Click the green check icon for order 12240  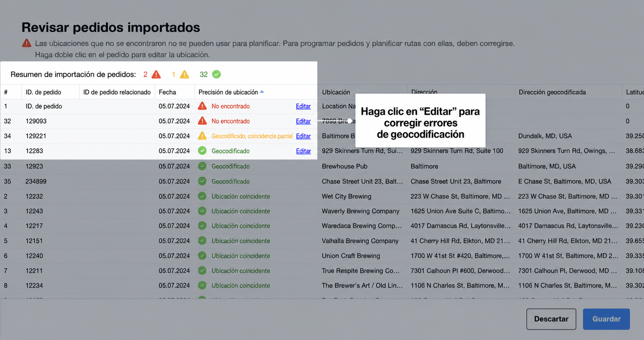tap(202, 256)
